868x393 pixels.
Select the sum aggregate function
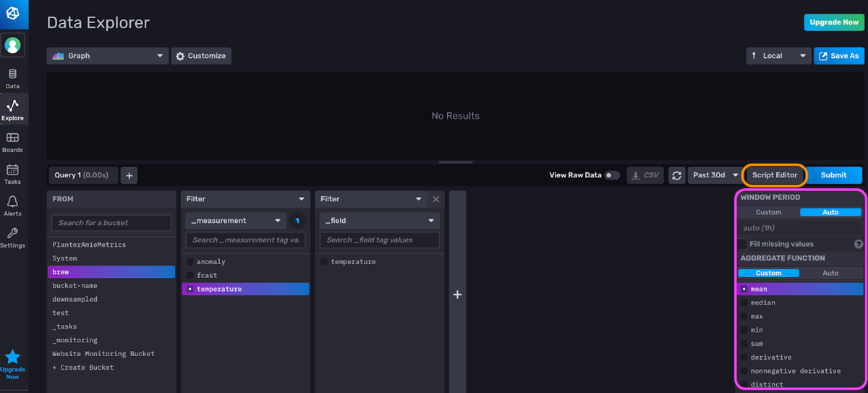click(800, 344)
